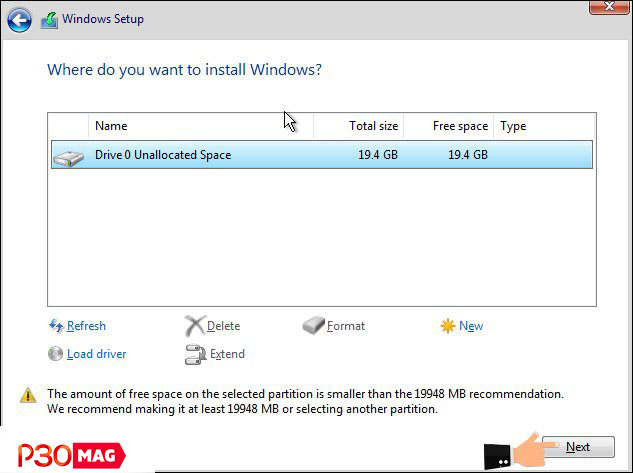Choose the Format option
633x473 pixels.
point(346,326)
